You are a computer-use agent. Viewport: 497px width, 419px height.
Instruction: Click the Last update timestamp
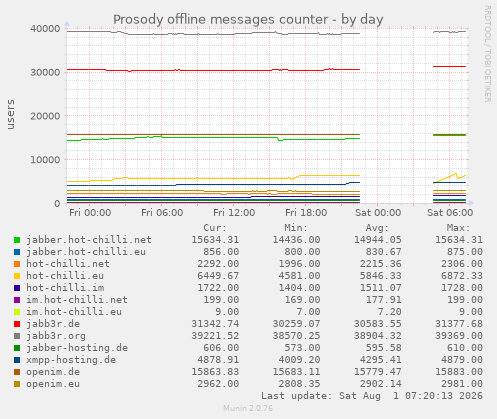(372, 396)
